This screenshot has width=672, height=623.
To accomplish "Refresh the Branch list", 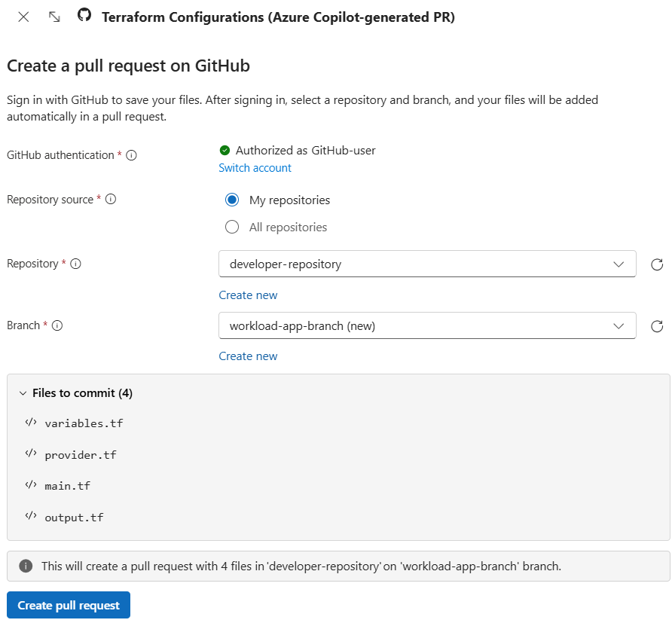I will (656, 326).
